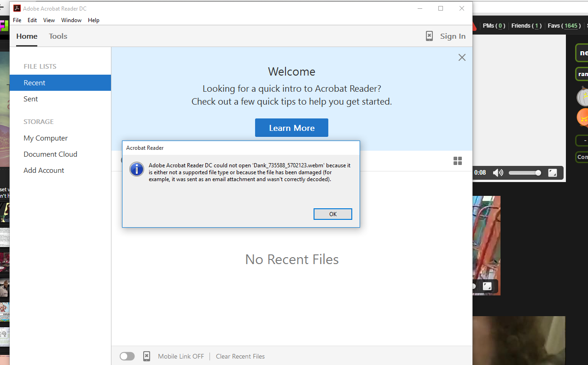This screenshot has height=365, width=588.
Task: Select My Computer in the sidebar
Action: click(46, 138)
